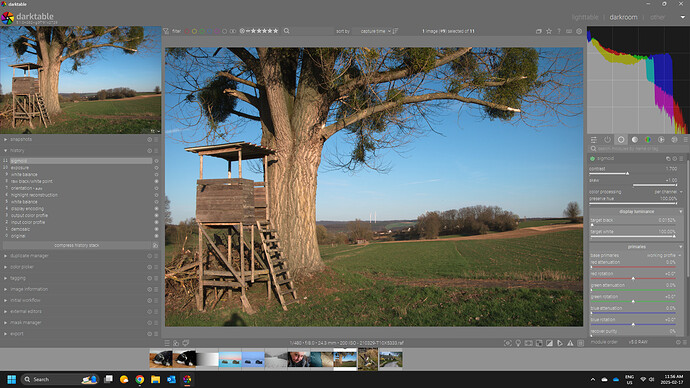The width and height of the screenshot is (690, 388).
Task: Toggle focus peaking icon below the image
Action: pyautogui.click(x=507, y=343)
